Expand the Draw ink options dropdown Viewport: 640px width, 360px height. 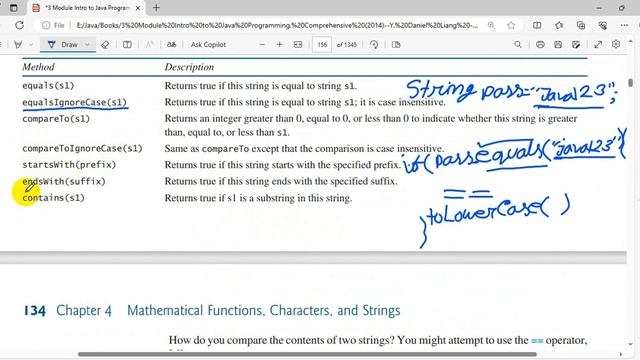(x=87, y=44)
